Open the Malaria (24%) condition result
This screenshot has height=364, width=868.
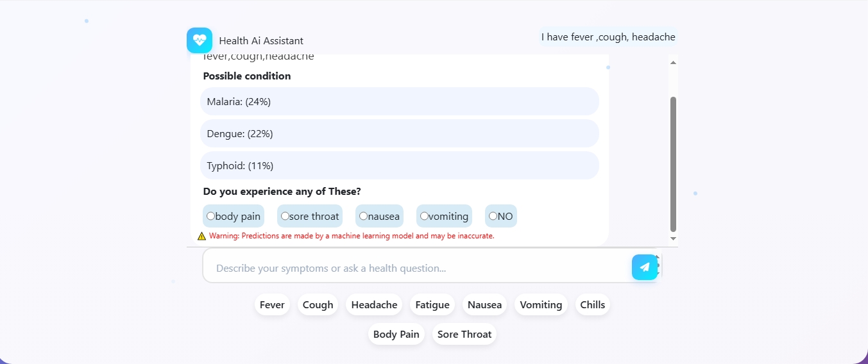pos(400,101)
